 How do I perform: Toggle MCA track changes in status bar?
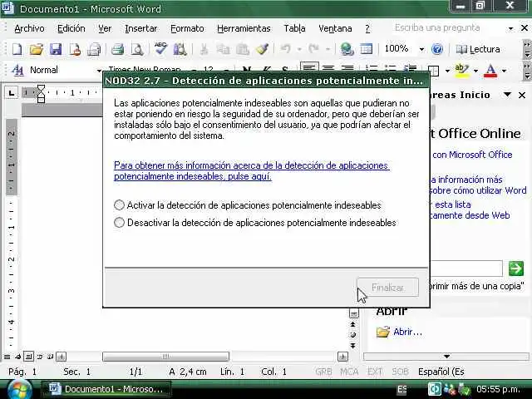[349, 372]
